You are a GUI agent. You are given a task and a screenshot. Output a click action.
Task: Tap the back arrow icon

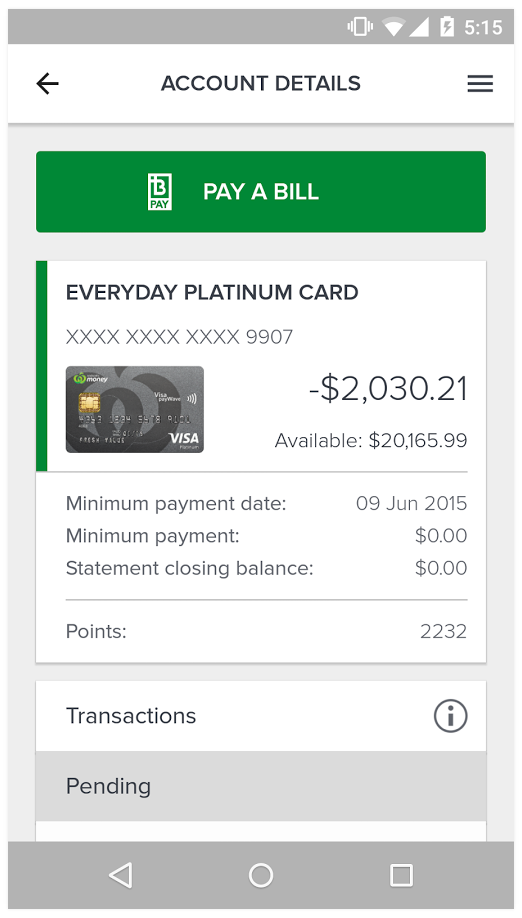tap(47, 84)
